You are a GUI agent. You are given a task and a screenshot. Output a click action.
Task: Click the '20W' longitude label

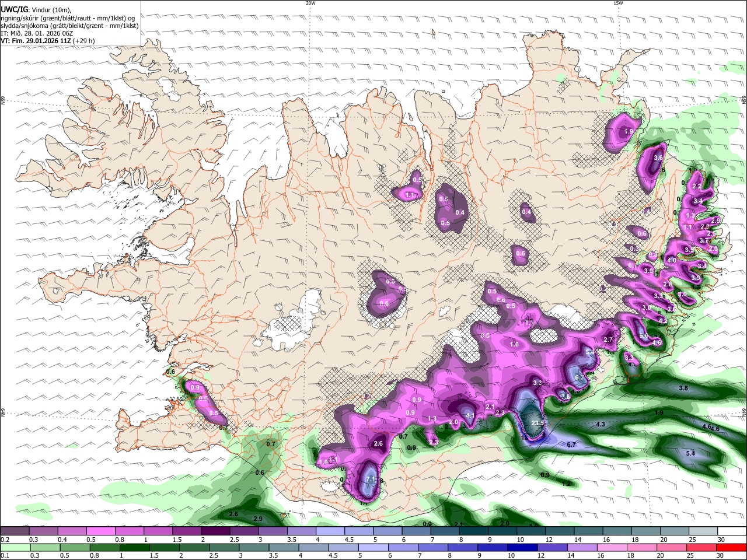[310, 3]
